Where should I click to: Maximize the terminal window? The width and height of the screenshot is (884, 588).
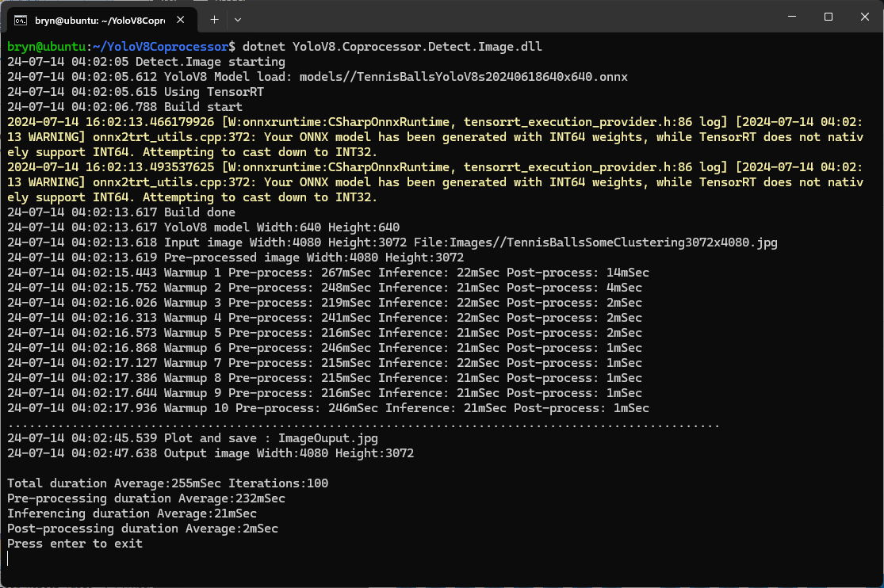tap(828, 17)
